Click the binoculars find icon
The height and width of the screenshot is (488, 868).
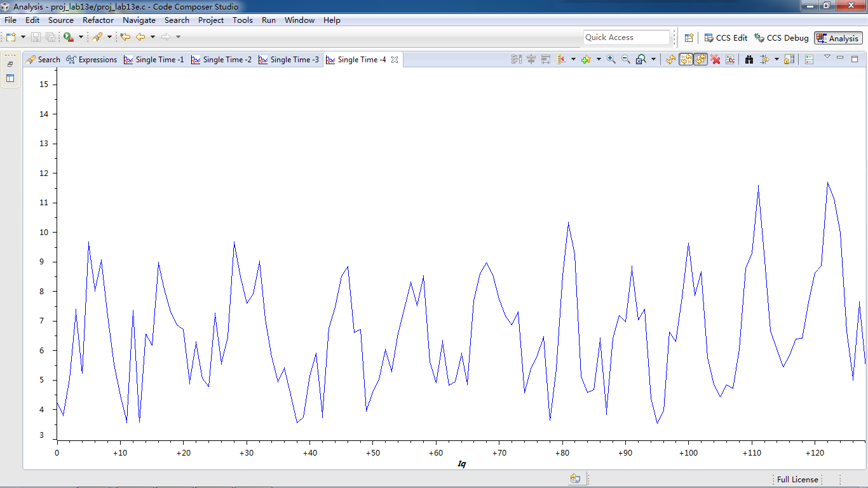click(749, 59)
